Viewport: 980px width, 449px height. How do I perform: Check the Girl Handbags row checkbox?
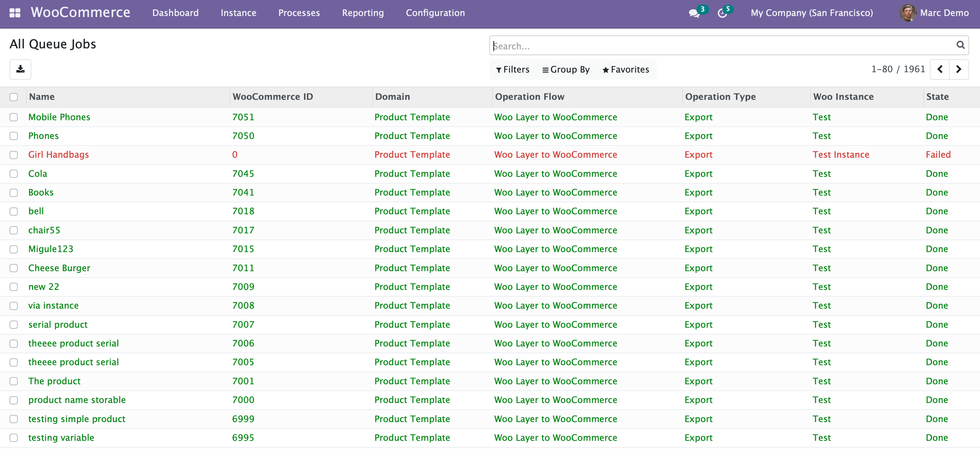(x=14, y=155)
